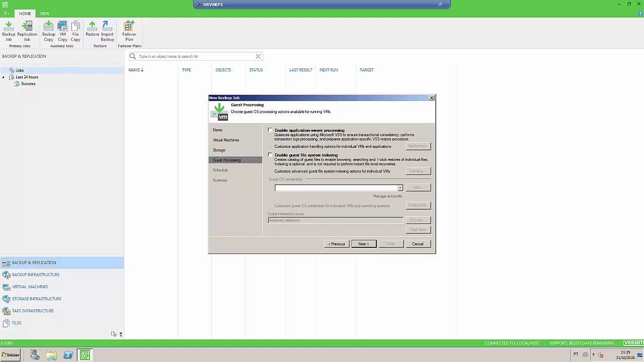Open PowerShell from taskbar
644x362 pixels.
(x=68, y=355)
